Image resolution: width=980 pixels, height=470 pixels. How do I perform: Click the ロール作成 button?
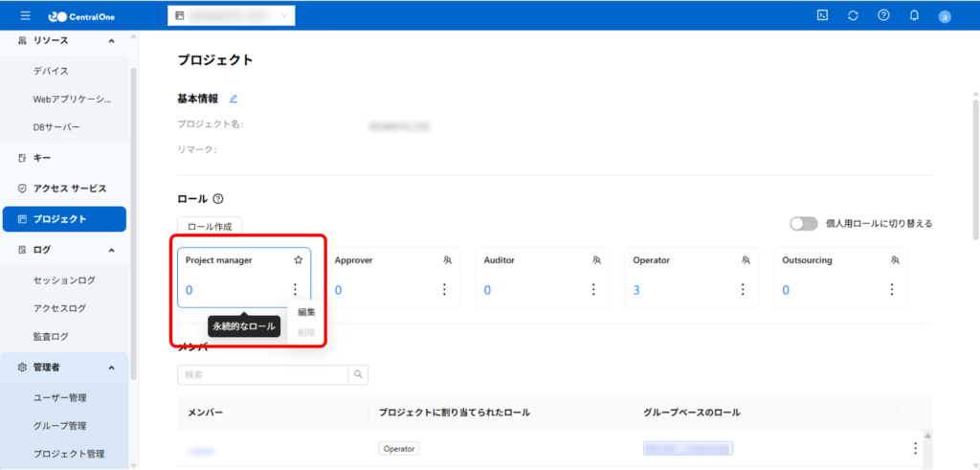211,226
